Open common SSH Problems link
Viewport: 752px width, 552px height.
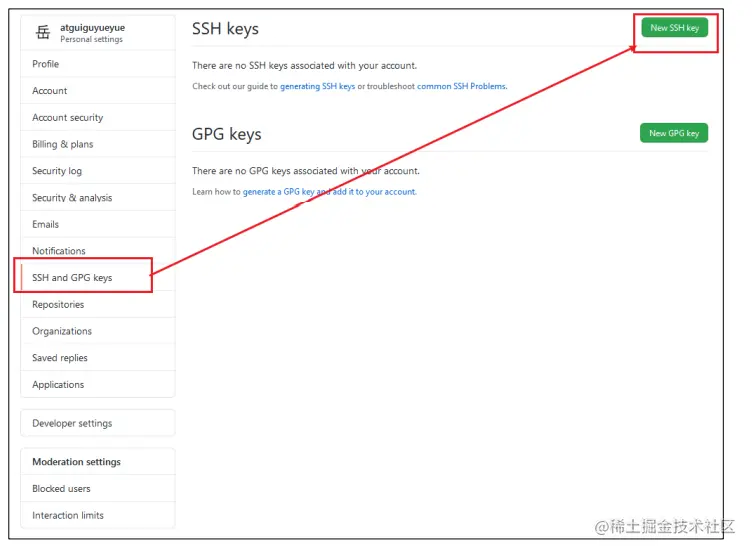(x=462, y=86)
